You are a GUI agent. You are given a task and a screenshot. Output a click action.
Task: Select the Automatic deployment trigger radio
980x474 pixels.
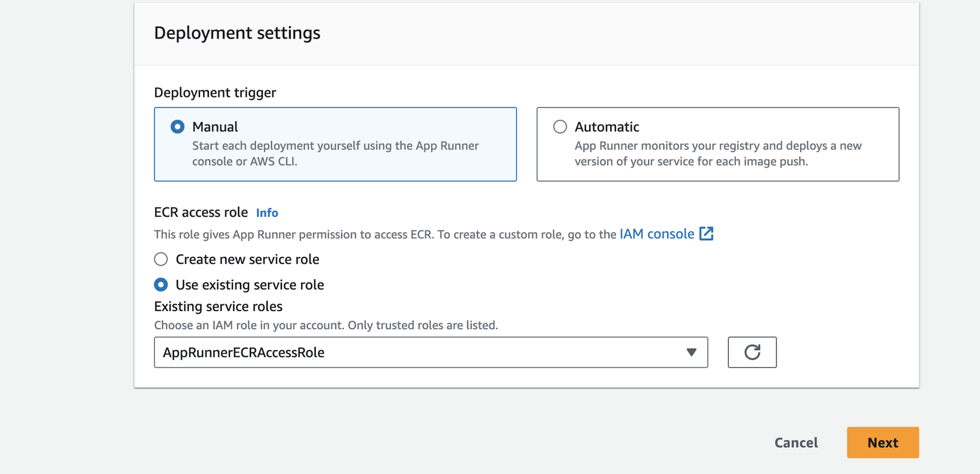point(560,127)
